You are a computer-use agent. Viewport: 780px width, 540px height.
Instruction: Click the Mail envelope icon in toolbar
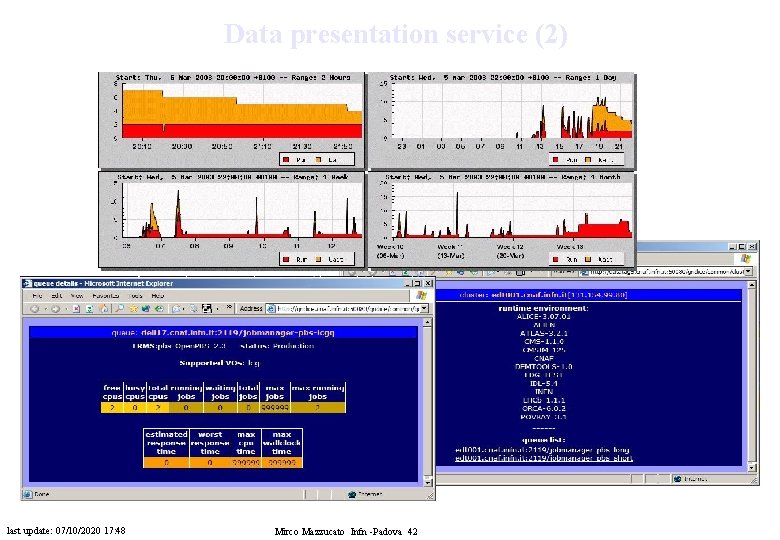coord(176,309)
